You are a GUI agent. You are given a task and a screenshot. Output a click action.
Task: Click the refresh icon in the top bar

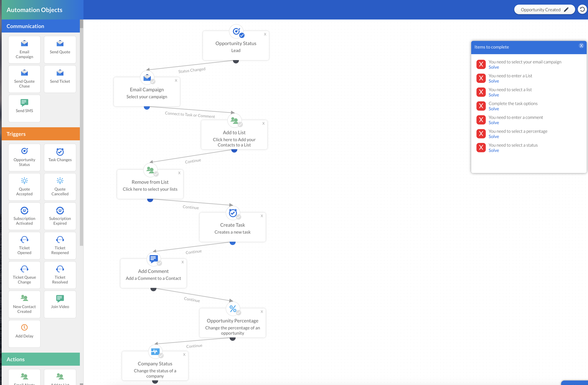click(x=582, y=10)
